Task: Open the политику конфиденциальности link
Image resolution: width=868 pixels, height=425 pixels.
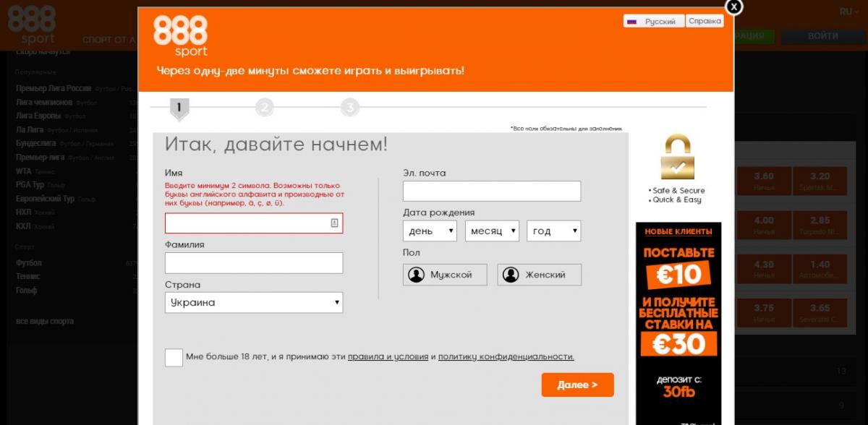Action: coord(506,357)
